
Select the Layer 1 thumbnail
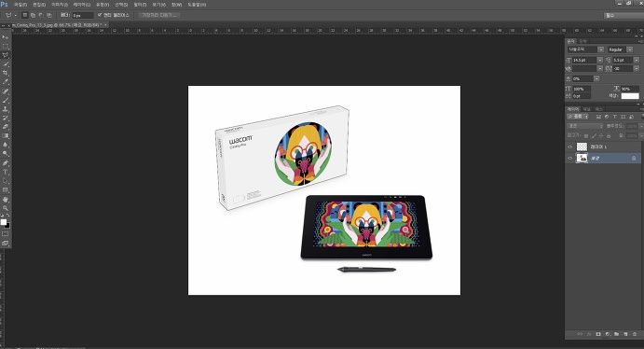pyautogui.click(x=582, y=147)
